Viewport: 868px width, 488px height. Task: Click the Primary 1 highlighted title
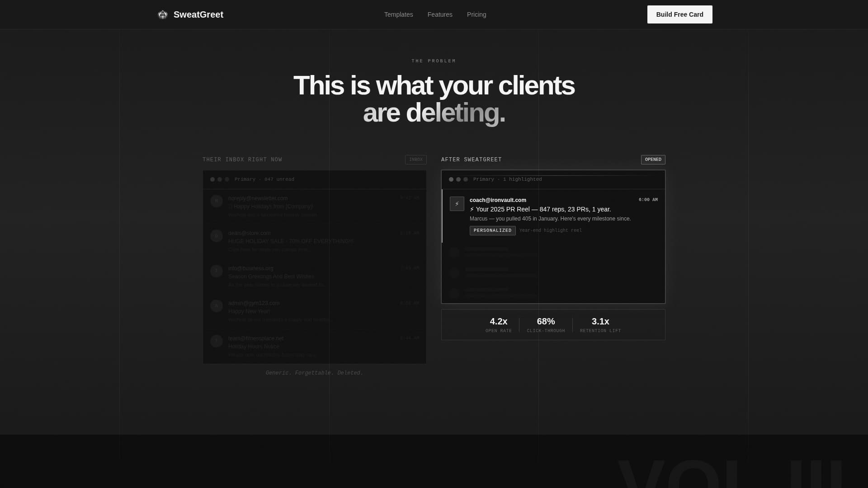[x=507, y=179]
